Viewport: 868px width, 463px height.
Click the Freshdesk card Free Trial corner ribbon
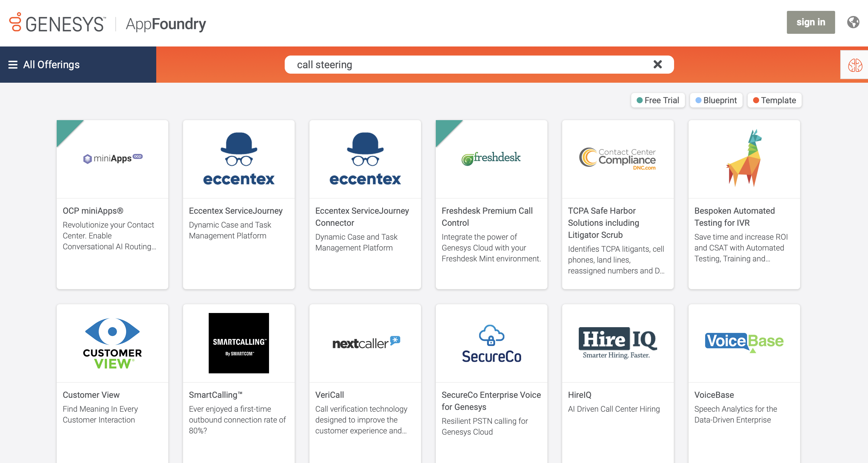coord(445,130)
